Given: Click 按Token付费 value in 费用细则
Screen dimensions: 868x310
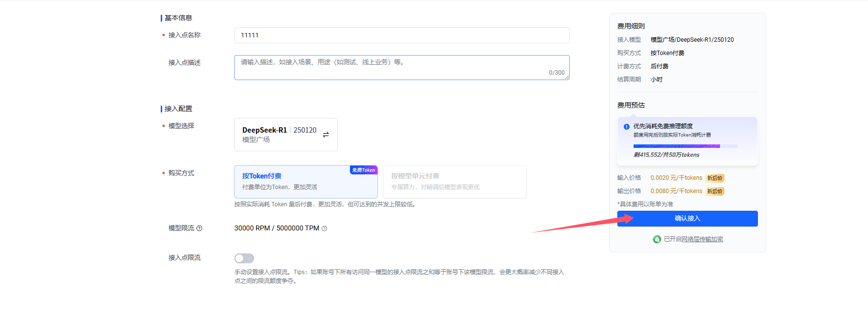Looking at the screenshot, I should [x=667, y=53].
